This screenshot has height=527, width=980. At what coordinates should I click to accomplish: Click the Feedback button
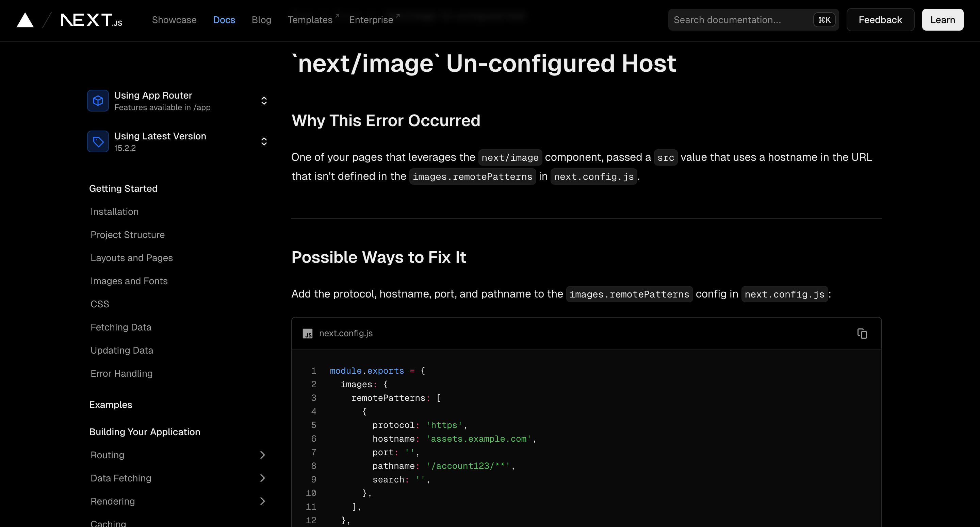[880, 20]
